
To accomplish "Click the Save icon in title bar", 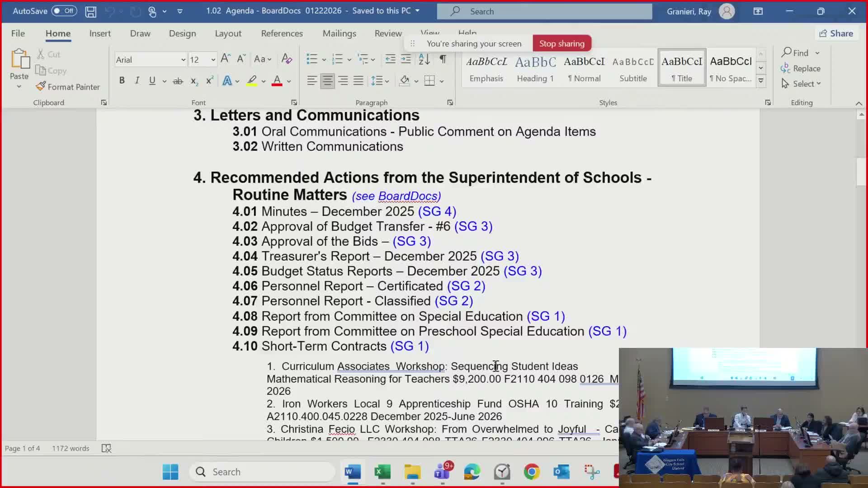I will coord(91,11).
